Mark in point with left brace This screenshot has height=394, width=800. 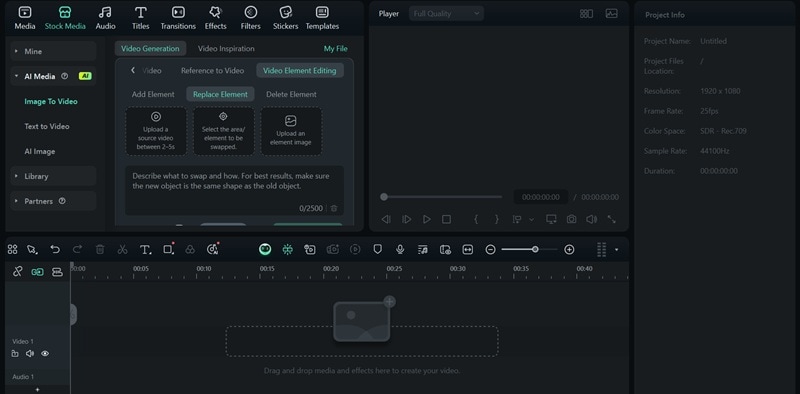click(x=476, y=219)
